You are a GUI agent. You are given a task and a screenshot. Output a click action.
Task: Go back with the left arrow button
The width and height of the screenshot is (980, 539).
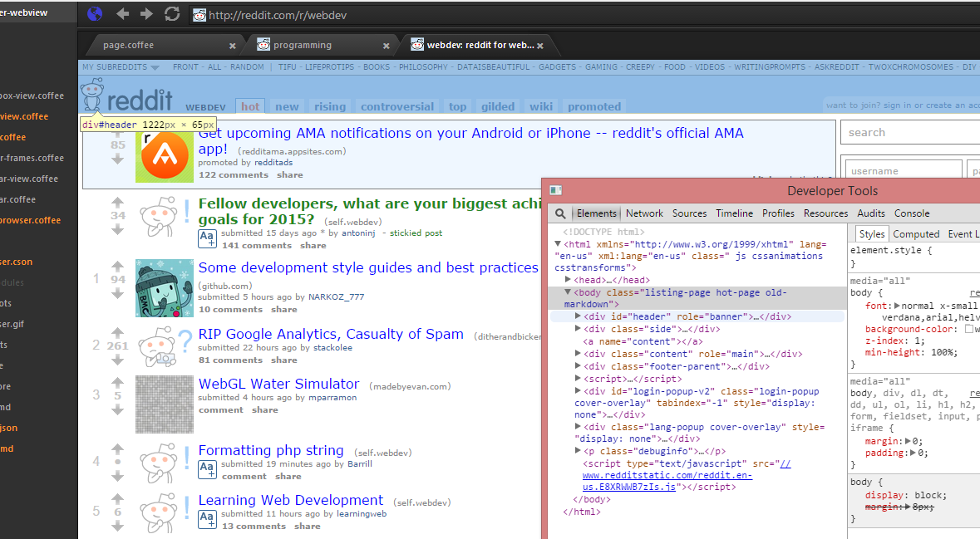pos(122,14)
